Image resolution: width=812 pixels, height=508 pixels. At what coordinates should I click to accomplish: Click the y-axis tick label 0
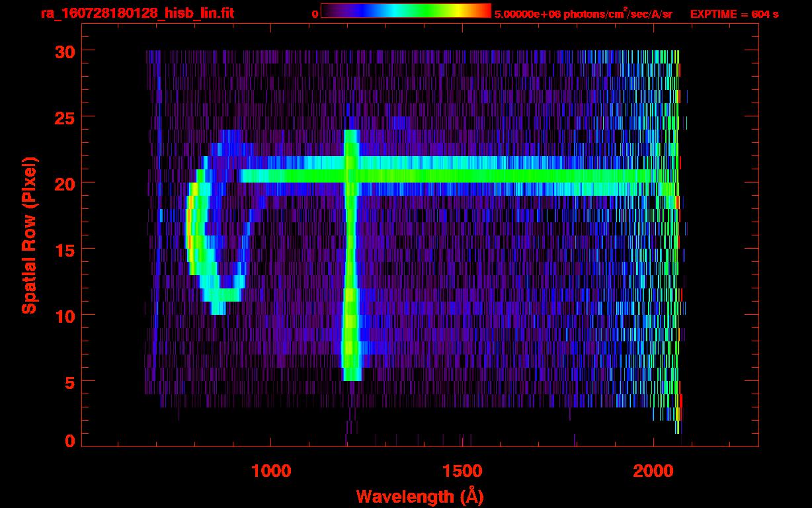[69, 441]
